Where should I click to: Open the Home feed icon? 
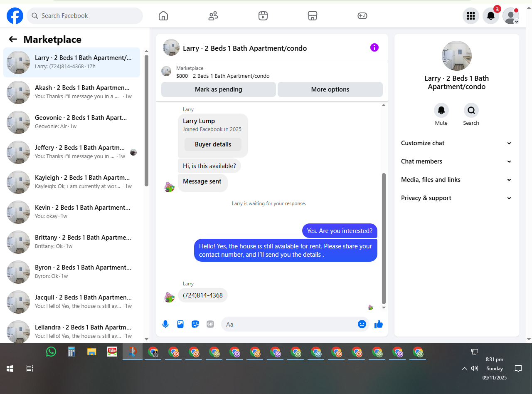(x=163, y=16)
